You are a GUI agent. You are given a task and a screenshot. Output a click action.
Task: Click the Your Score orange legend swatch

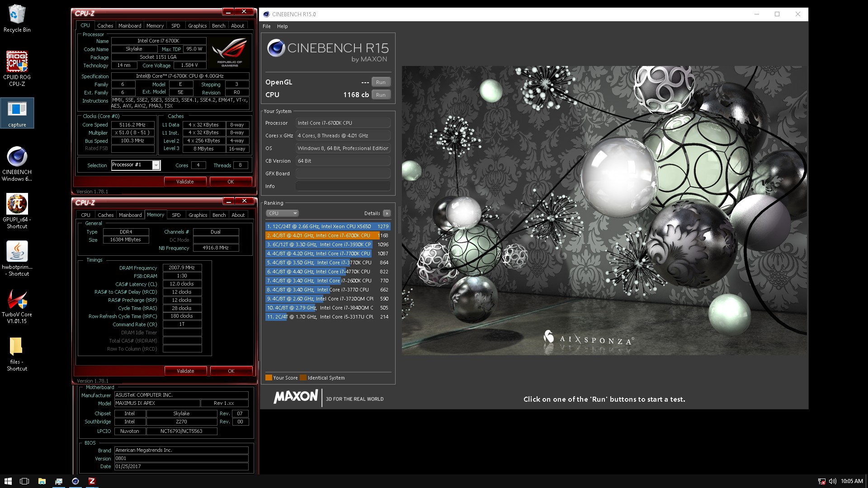(x=269, y=378)
